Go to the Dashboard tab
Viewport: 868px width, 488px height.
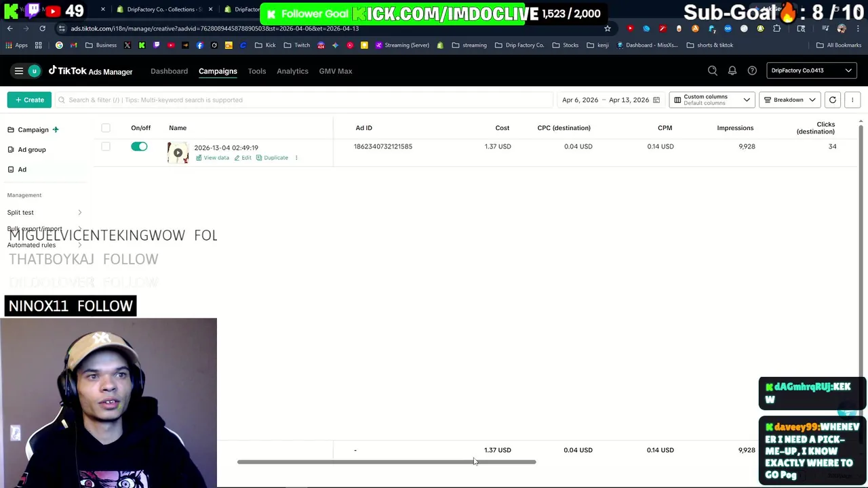[x=169, y=71]
